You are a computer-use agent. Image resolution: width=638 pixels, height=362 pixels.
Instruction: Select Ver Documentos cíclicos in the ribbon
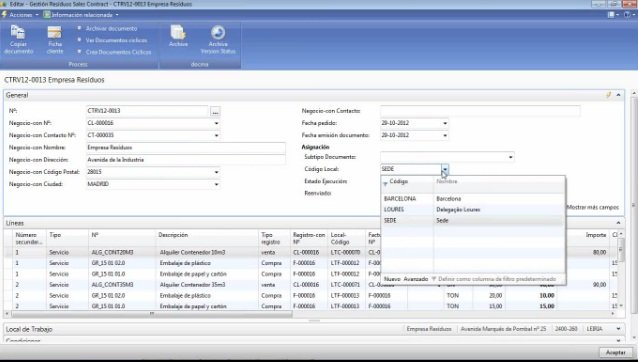tap(116, 40)
